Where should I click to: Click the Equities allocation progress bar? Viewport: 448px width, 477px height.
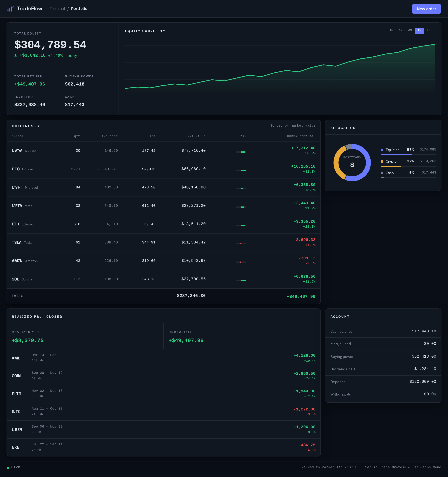click(408, 155)
